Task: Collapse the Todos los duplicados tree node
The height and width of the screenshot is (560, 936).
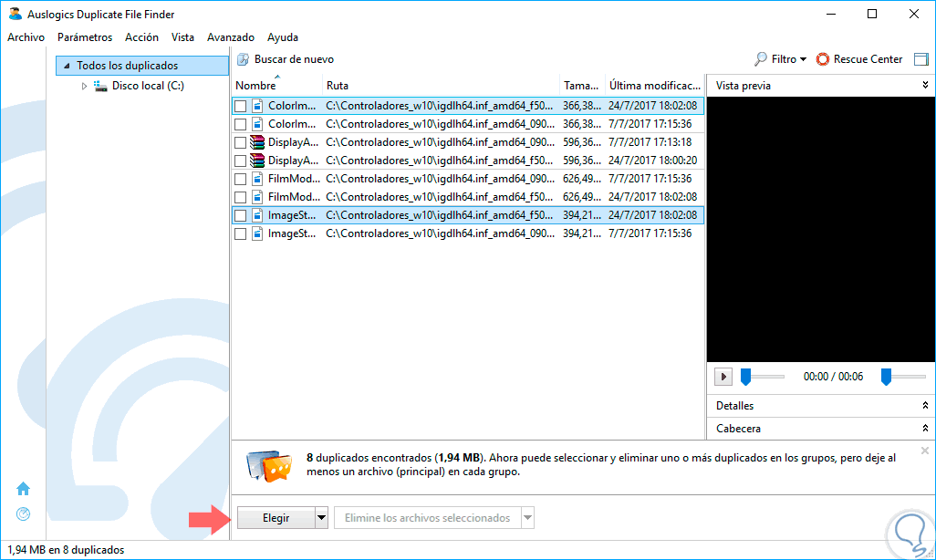Action: (67, 66)
